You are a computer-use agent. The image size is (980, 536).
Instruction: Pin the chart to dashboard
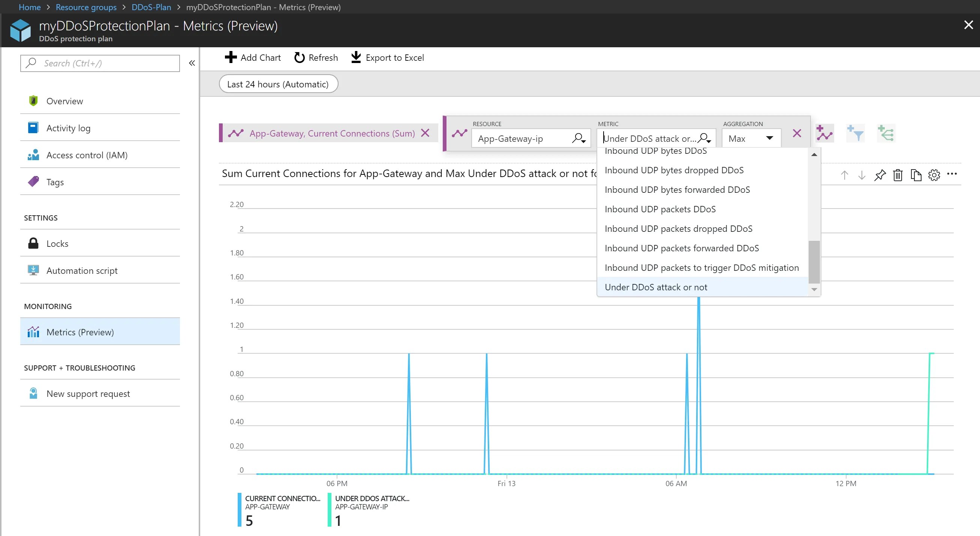point(880,175)
